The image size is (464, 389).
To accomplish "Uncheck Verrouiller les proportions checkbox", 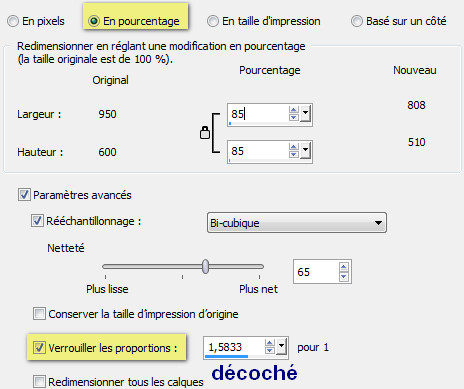I will 39,348.
